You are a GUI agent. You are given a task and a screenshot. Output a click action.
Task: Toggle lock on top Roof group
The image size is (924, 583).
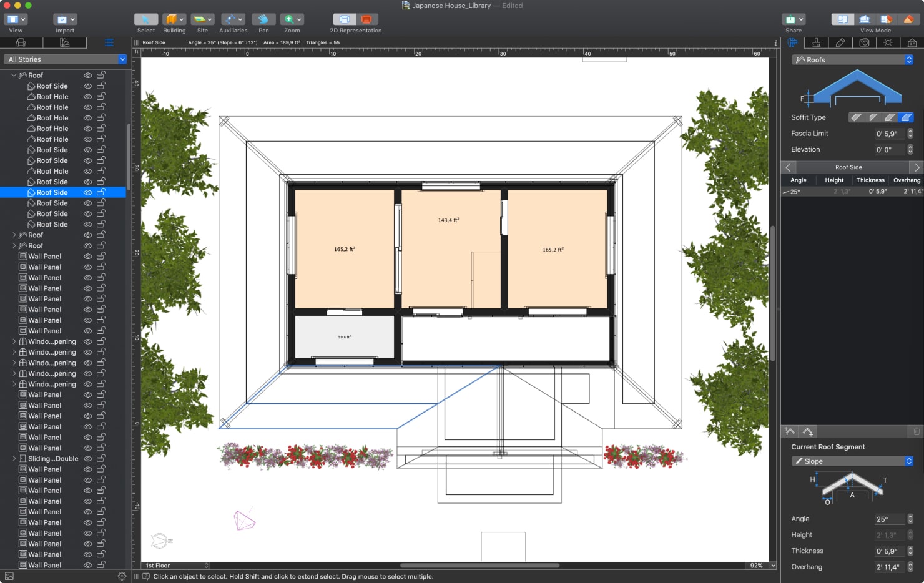coord(101,75)
